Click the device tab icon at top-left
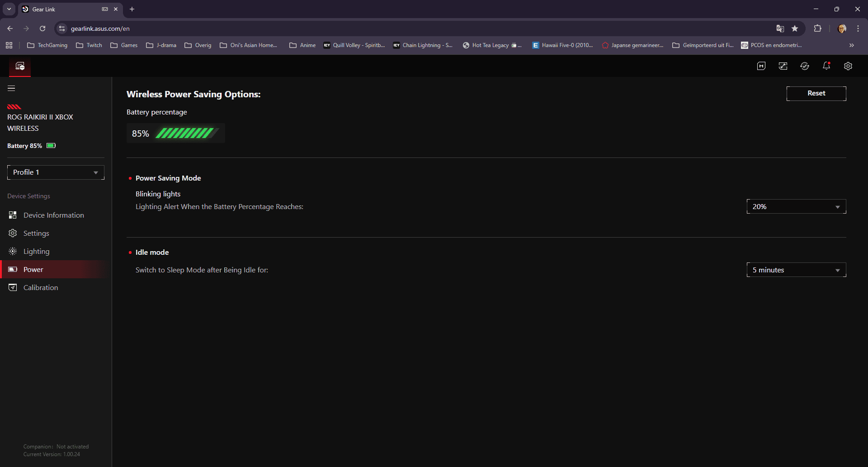This screenshot has height=467, width=868. pos(20,66)
